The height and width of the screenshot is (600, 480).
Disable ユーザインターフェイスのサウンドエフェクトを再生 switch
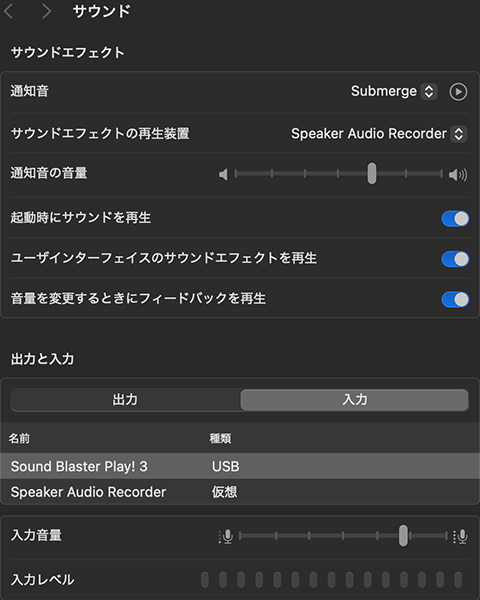coord(455,259)
